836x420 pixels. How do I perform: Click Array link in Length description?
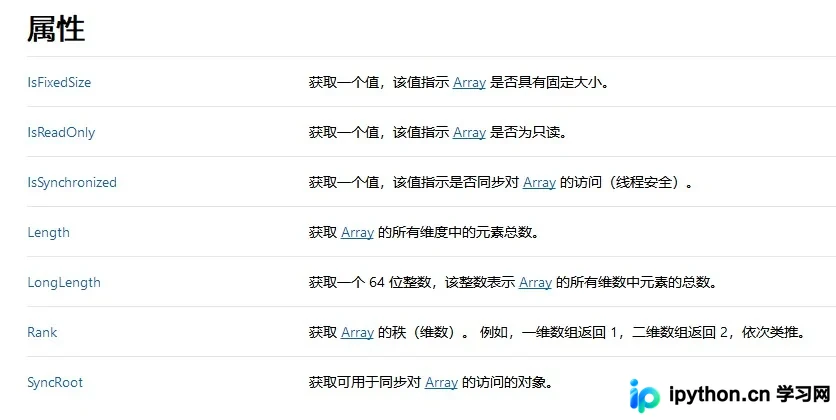point(357,233)
